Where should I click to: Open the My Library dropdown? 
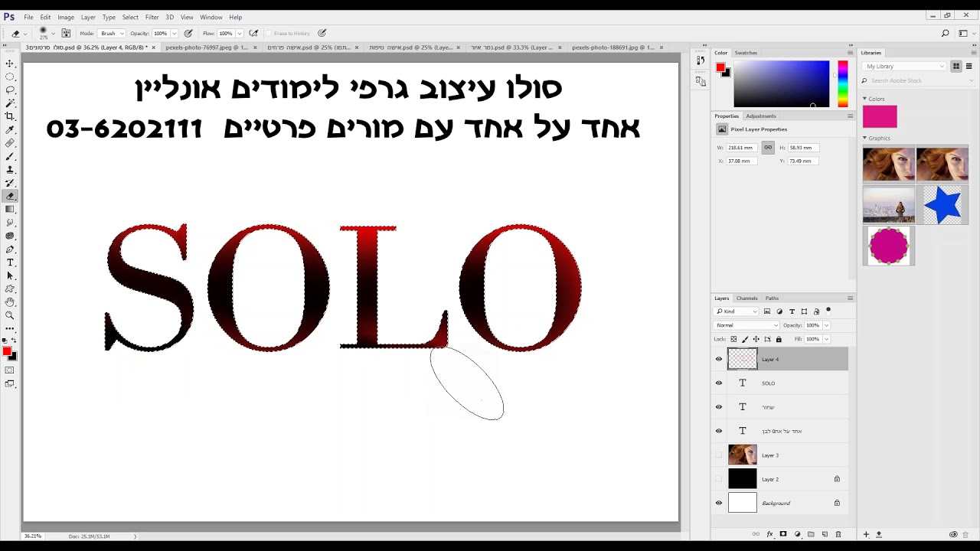(904, 67)
